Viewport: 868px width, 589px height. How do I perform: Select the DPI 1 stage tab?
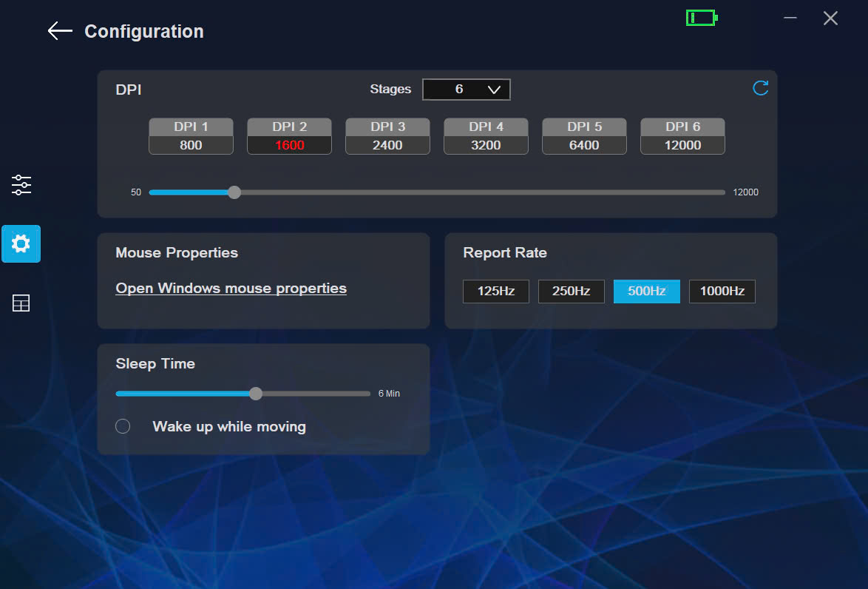tap(191, 127)
